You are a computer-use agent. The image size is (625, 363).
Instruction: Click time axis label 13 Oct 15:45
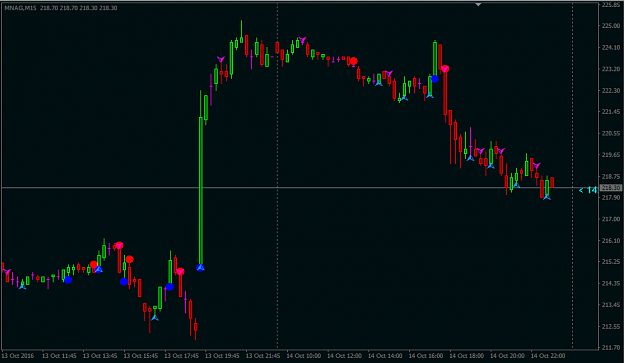[141, 355]
